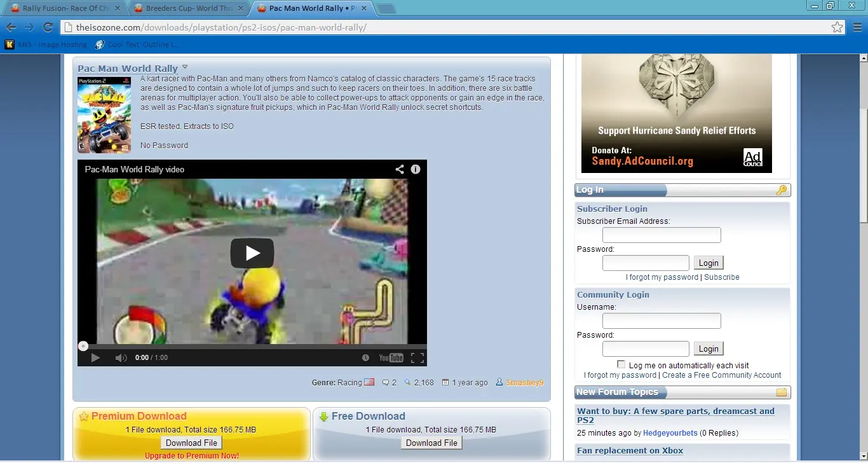Open Create a Free Community Account link
This screenshot has width=868, height=463.
pos(722,375)
